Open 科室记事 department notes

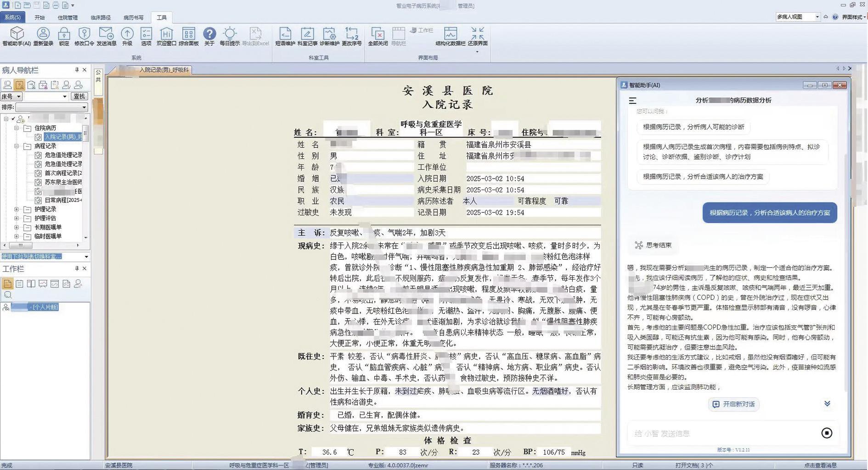(x=307, y=36)
